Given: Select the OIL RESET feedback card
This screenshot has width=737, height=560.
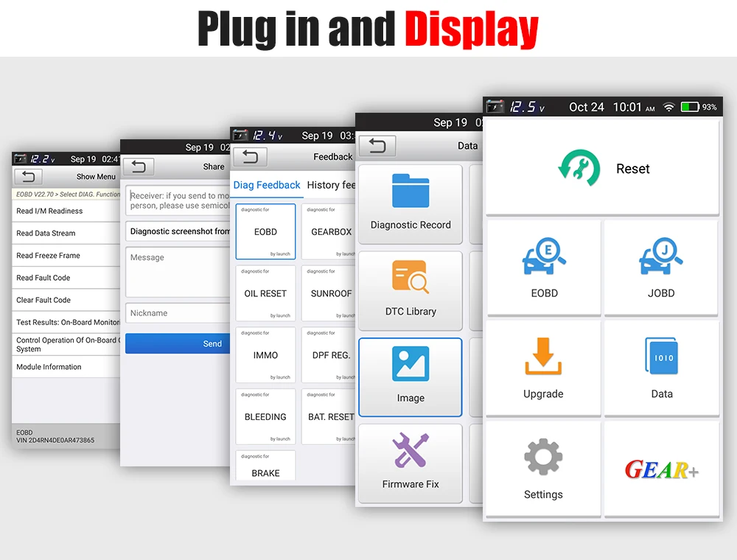Looking at the screenshot, I should coord(265,293).
